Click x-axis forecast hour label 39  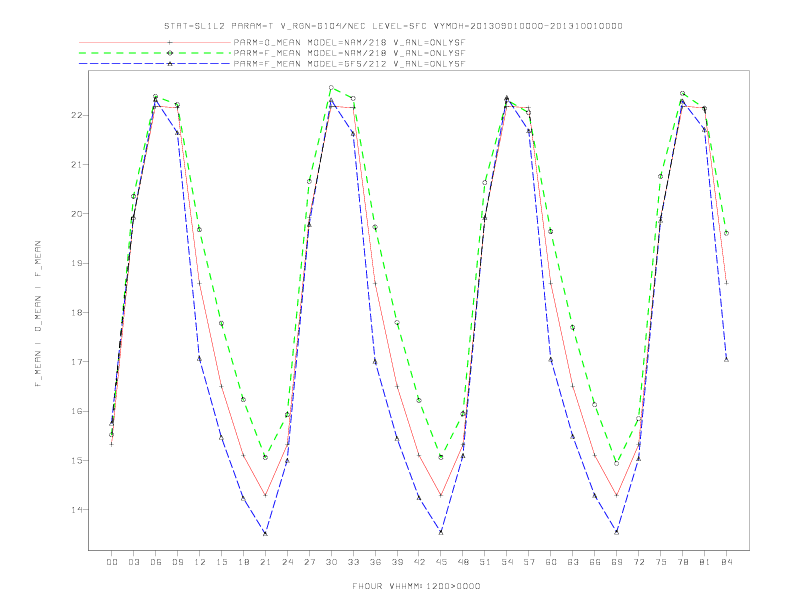coord(397,562)
